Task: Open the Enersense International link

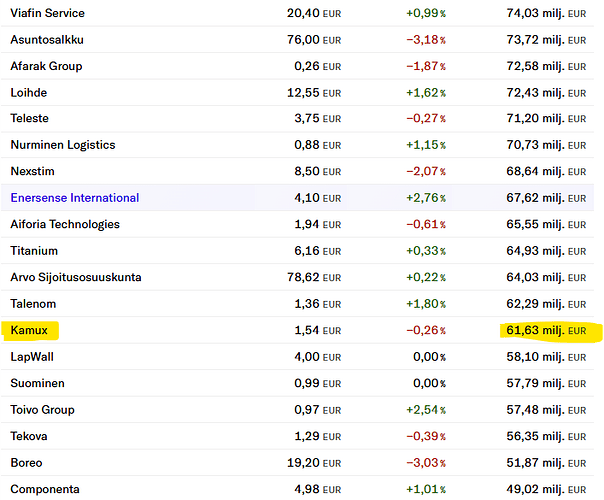Action: pos(75,198)
